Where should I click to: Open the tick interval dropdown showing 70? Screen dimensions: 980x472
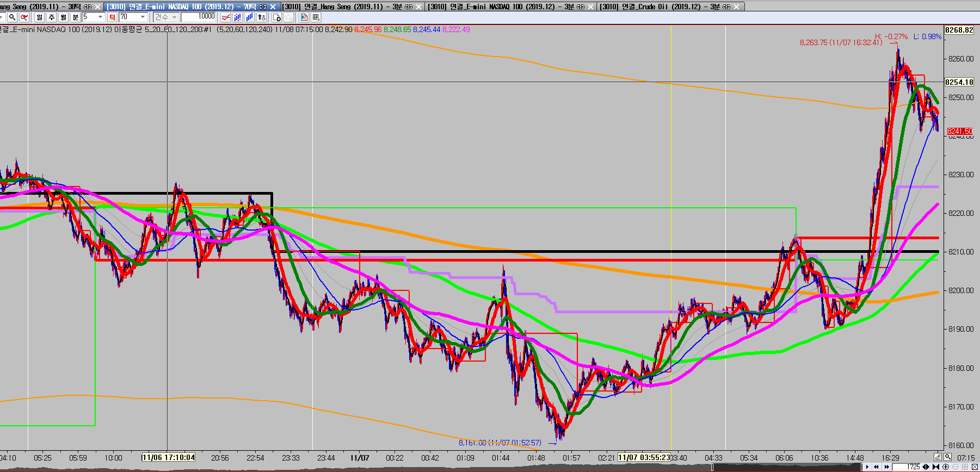143,17
